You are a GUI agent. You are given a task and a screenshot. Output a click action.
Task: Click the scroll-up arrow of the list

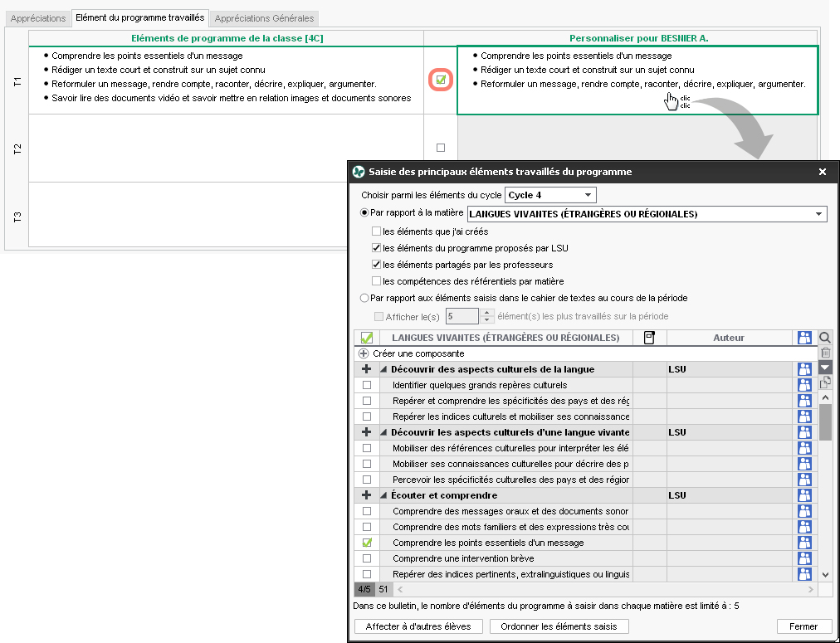825,397
